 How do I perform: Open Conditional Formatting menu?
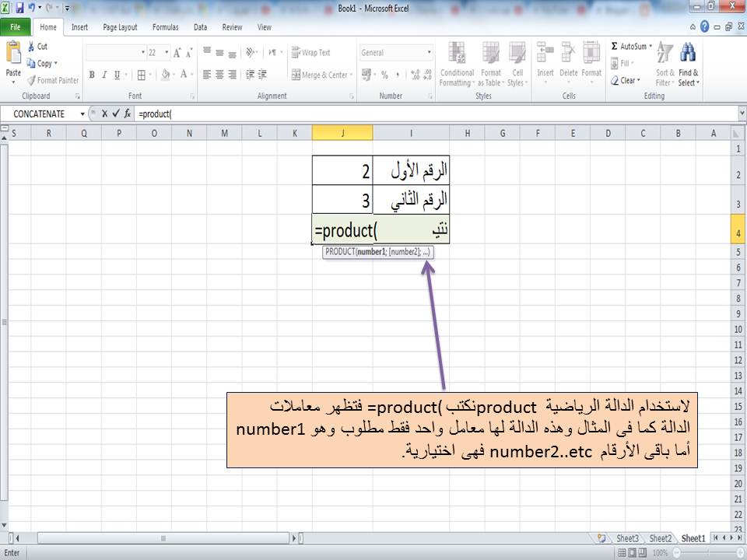click(x=457, y=64)
